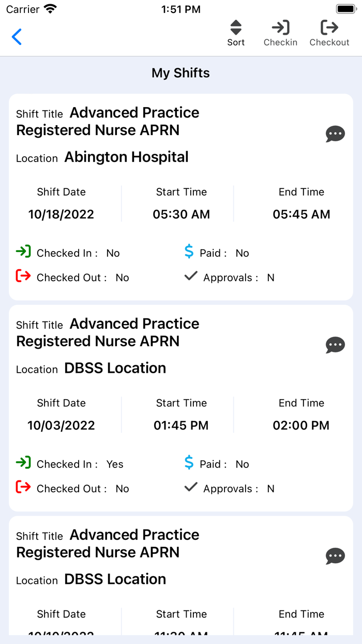Tap Approvals checkmark on Abington shift
Screen dimensions: 362x644
(x=191, y=276)
